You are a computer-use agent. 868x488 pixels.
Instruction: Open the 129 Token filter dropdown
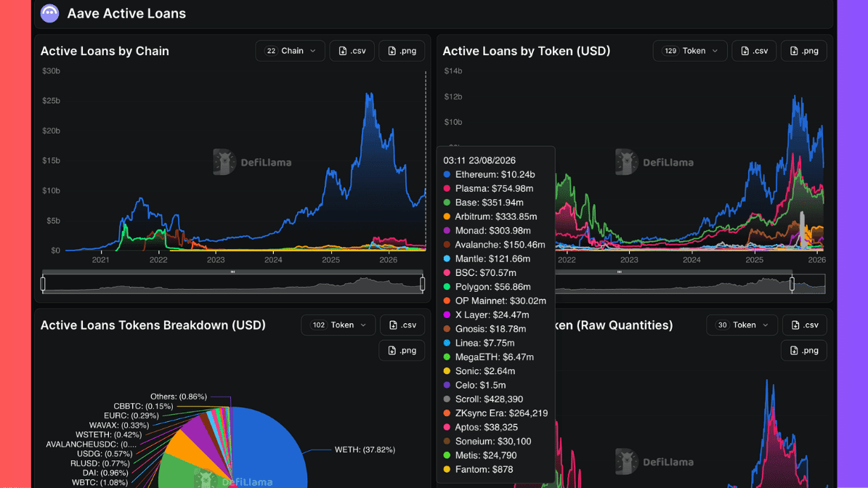pyautogui.click(x=690, y=51)
